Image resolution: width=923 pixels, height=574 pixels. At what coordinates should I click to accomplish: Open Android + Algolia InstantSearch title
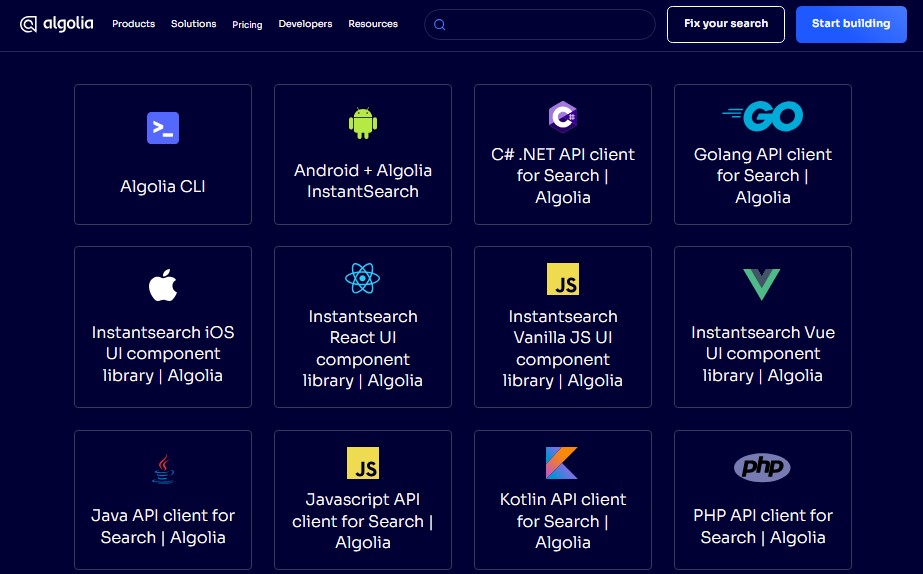tap(363, 181)
